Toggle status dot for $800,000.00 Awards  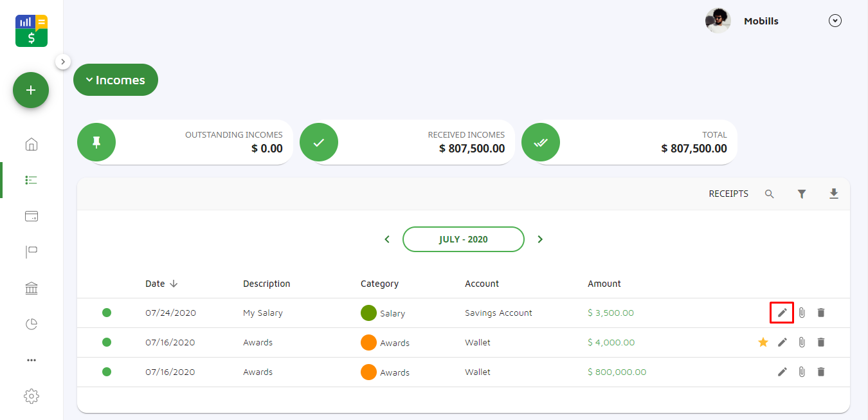coord(107,372)
